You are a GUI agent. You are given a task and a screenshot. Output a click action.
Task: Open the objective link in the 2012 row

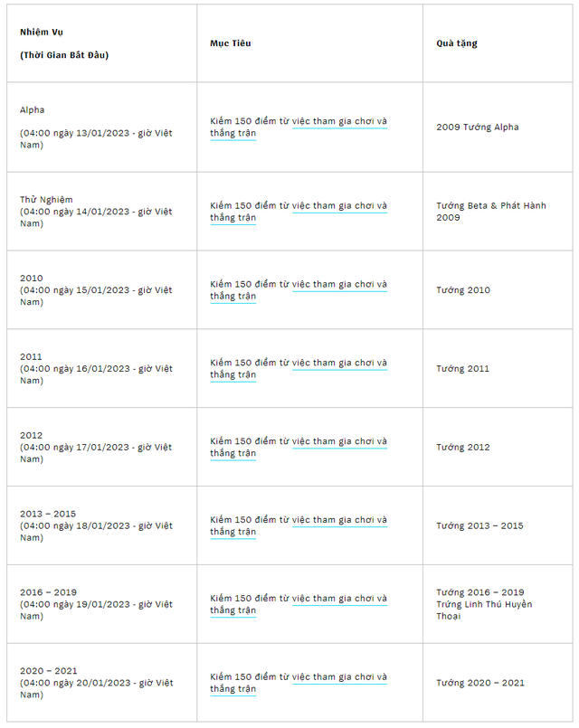339,442
